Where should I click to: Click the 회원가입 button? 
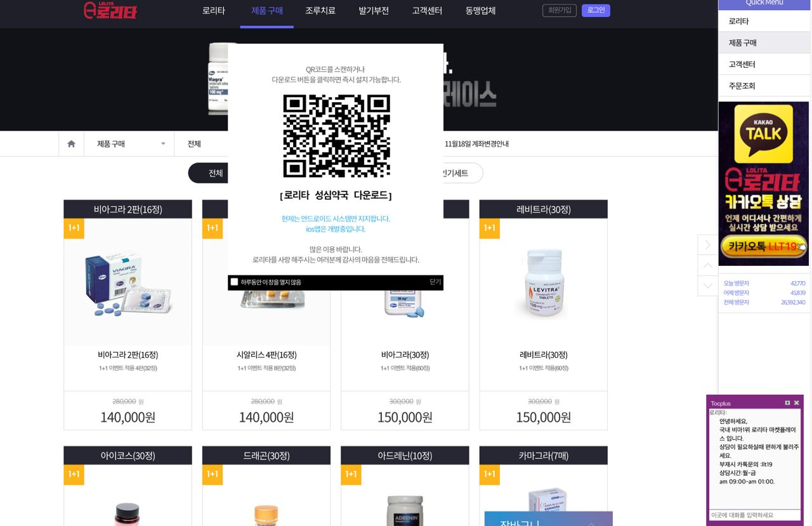click(x=559, y=10)
